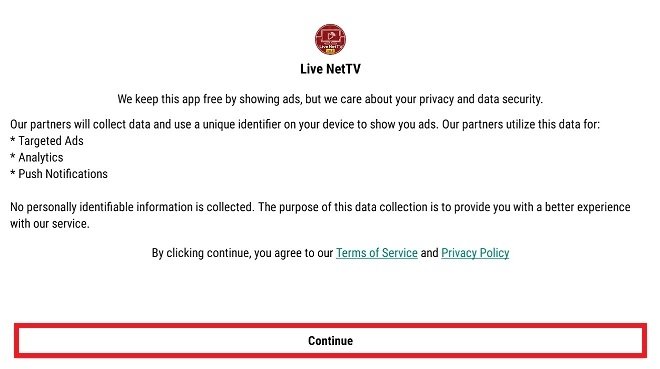
Task: Click the word "and" between the links
Action: [429, 253]
